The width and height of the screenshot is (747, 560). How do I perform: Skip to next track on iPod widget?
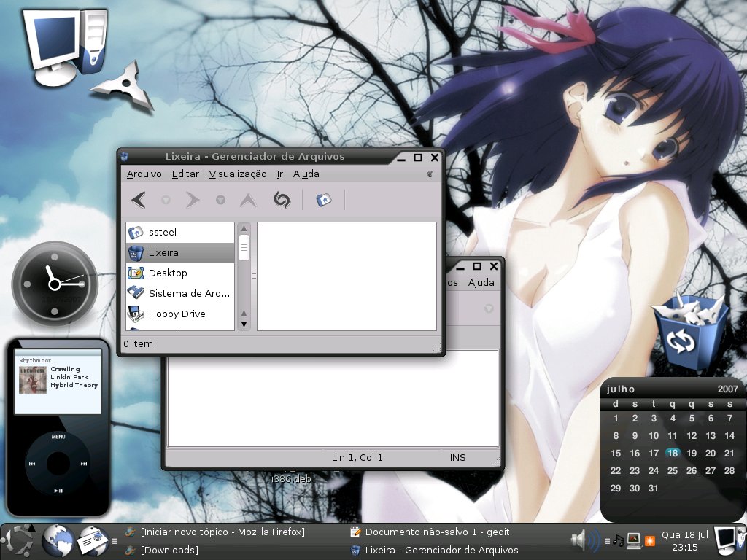coord(84,464)
